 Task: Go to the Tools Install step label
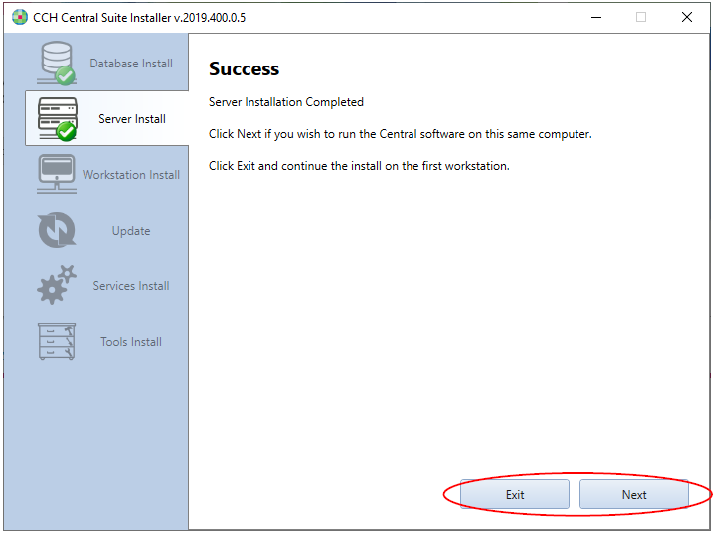tap(131, 342)
